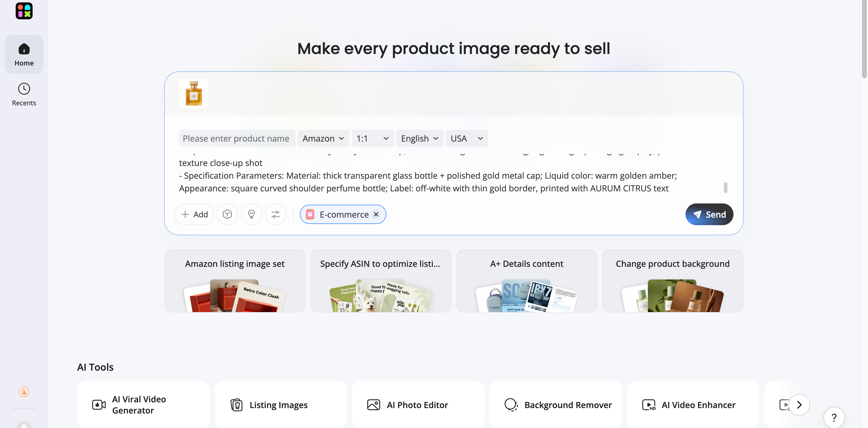Open the sliders settings icon

pos(276,214)
